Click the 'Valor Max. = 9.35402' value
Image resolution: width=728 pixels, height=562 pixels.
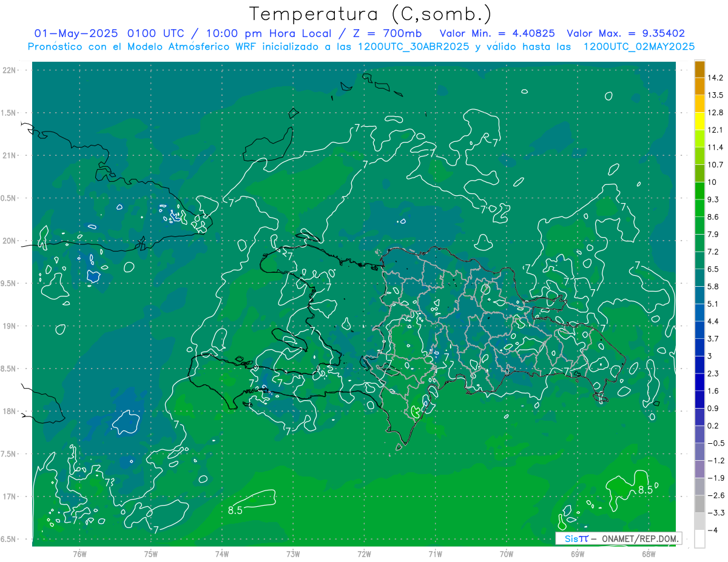625,33
